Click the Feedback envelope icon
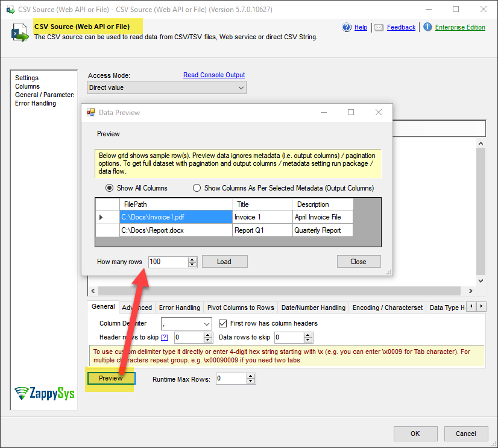Screen dimensions: 498x448 [379, 27]
